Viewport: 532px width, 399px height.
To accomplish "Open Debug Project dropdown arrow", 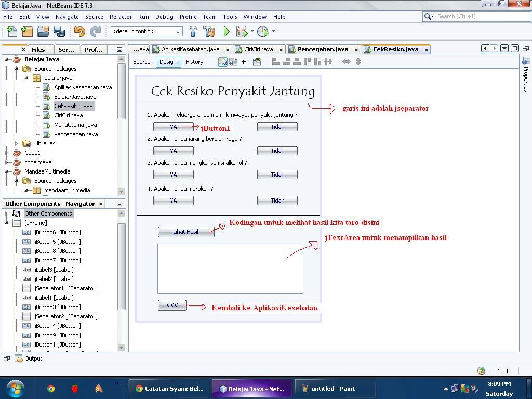I will (x=252, y=31).
